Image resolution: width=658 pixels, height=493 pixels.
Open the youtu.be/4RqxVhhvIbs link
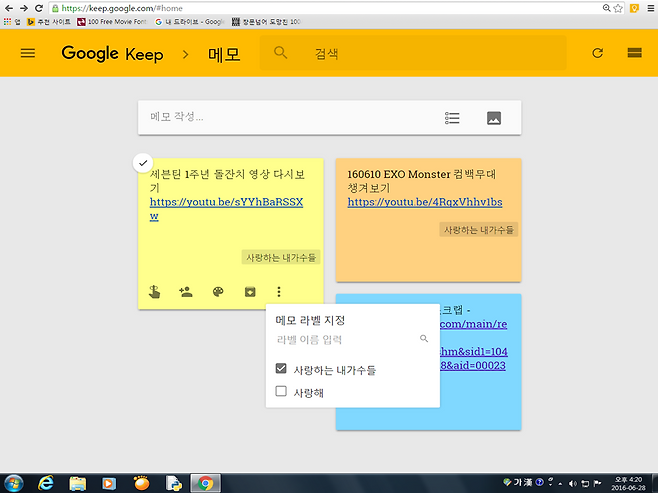[425, 202]
